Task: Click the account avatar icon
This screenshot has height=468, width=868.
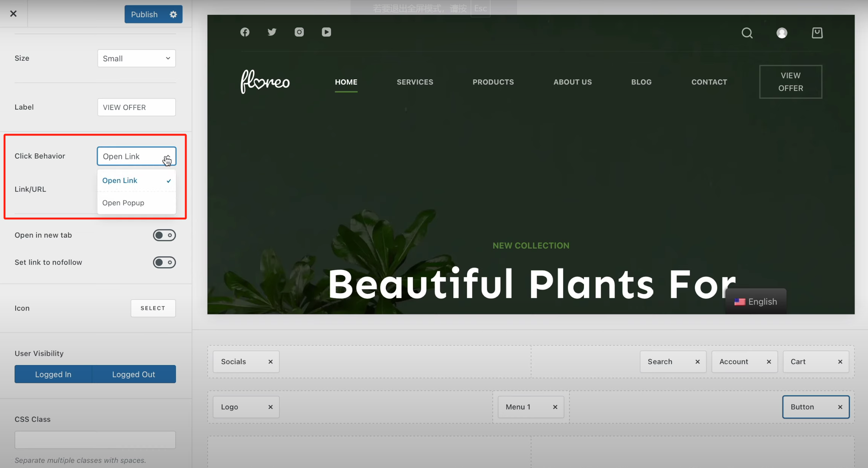Action: coord(782,33)
